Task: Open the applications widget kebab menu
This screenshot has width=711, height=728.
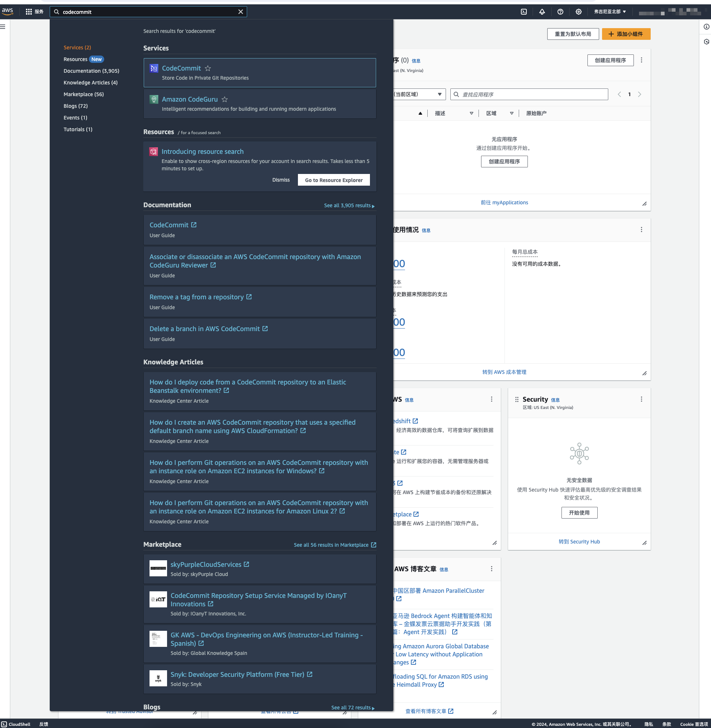Action: click(641, 60)
